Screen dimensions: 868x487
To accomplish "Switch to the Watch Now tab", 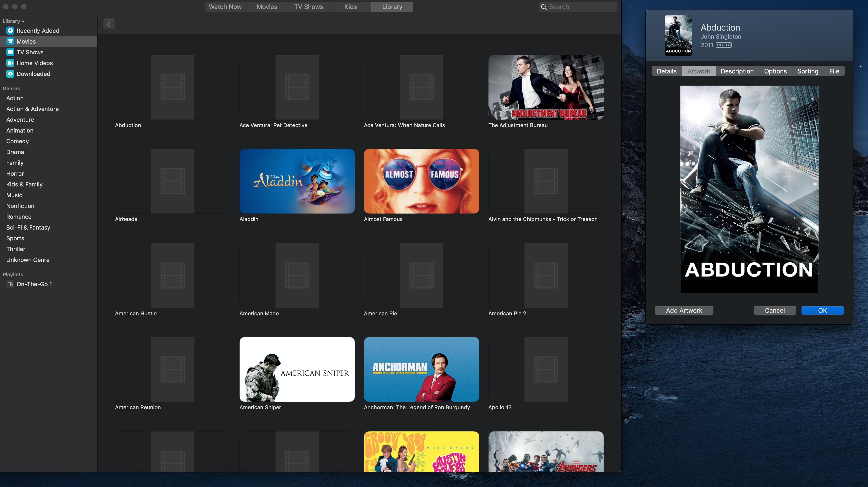I will (225, 7).
